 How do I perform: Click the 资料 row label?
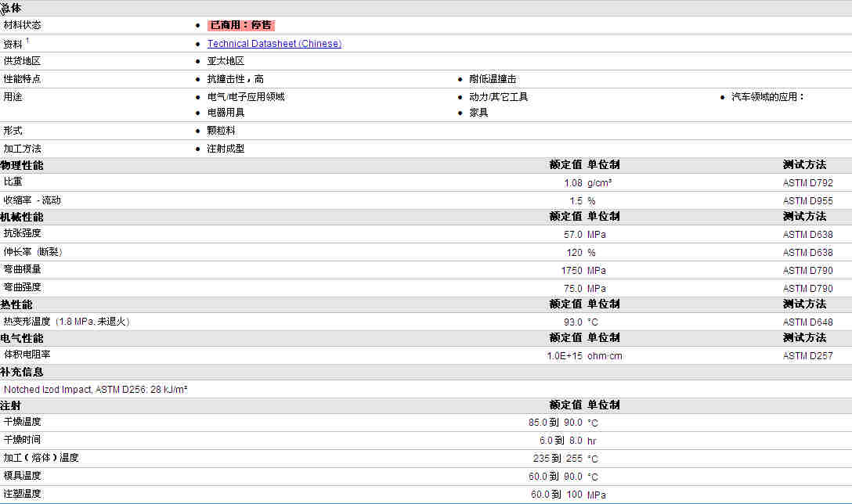click(13, 44)
